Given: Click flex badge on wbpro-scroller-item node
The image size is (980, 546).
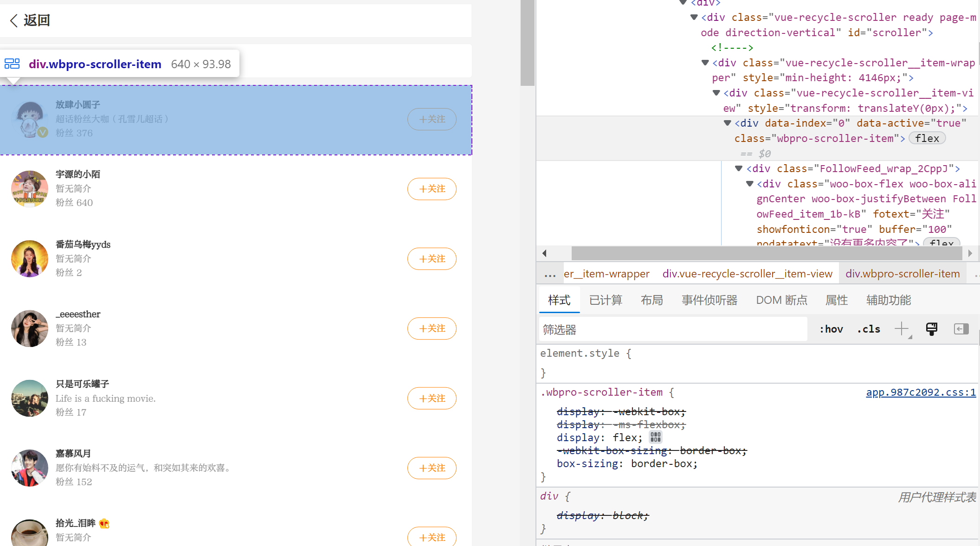Looking at the screenshot, I should (927, 138).
